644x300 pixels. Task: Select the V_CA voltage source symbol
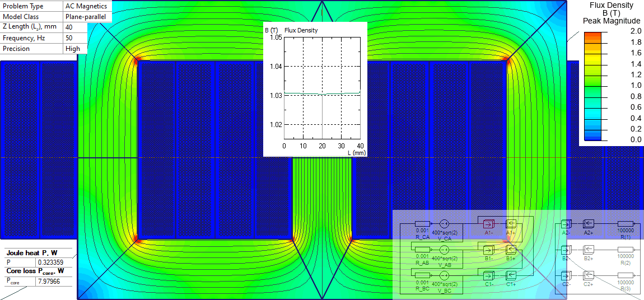pos(445,223)
